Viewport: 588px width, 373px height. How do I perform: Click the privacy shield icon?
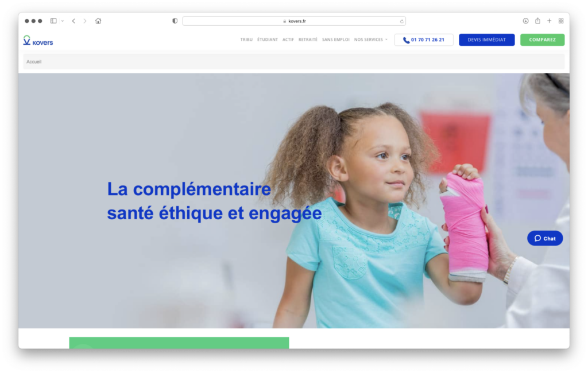pos(175,21)
